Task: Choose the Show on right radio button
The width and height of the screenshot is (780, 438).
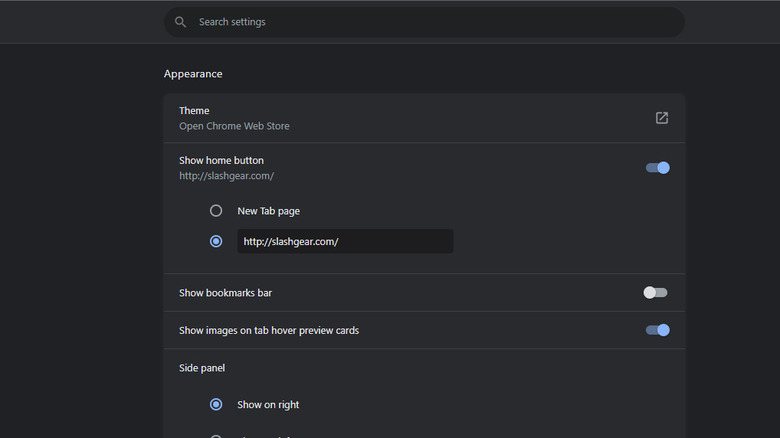Action: click(x=216, y=405)
